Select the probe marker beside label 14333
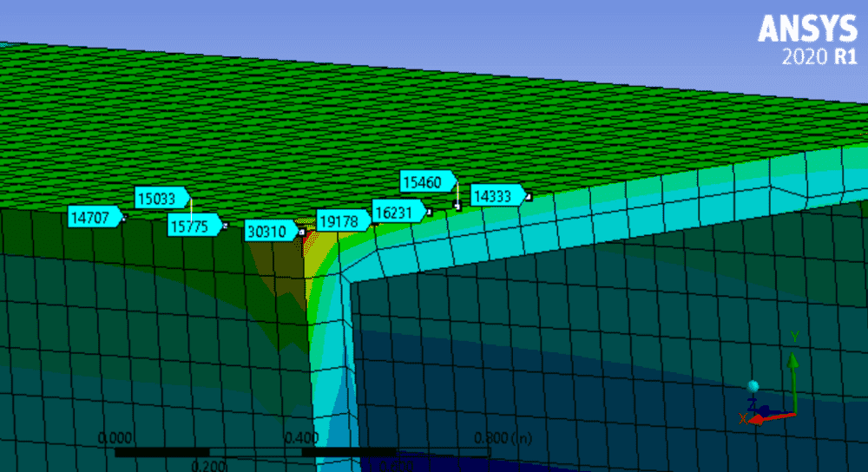This screenshot has width=868, height=472. pyautogui.click(x=527, y=198)
